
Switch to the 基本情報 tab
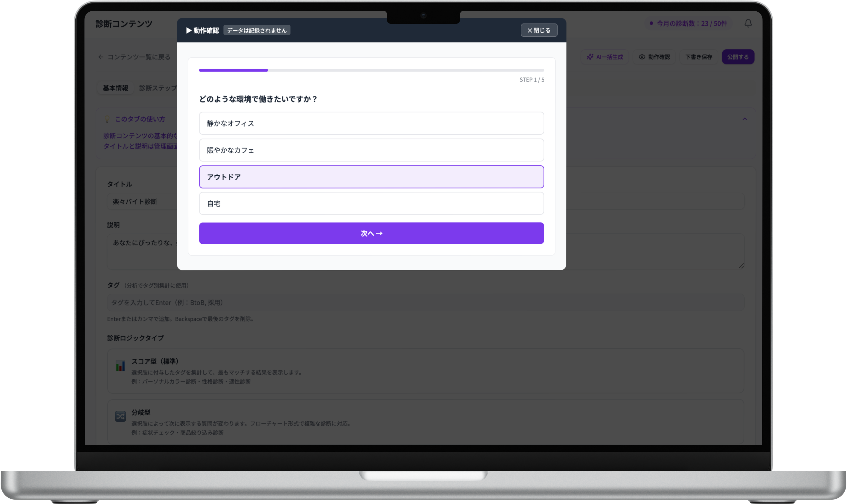tap(116, 88)
